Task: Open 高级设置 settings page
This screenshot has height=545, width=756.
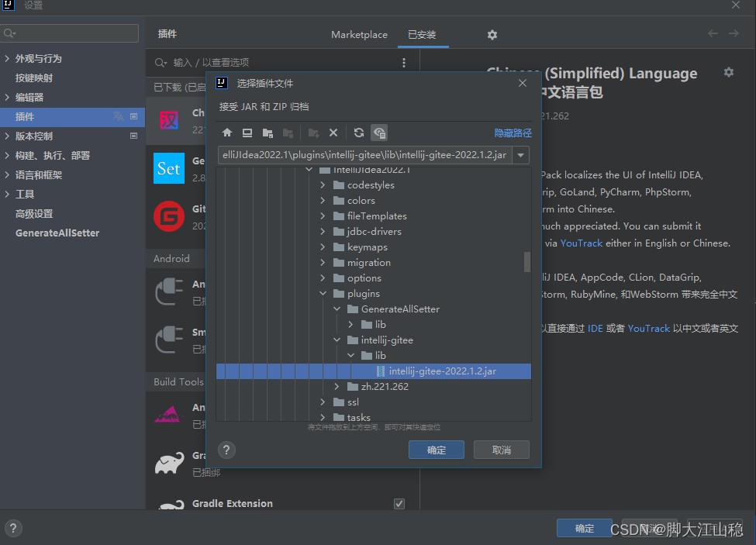Action: tap(34, 213)
